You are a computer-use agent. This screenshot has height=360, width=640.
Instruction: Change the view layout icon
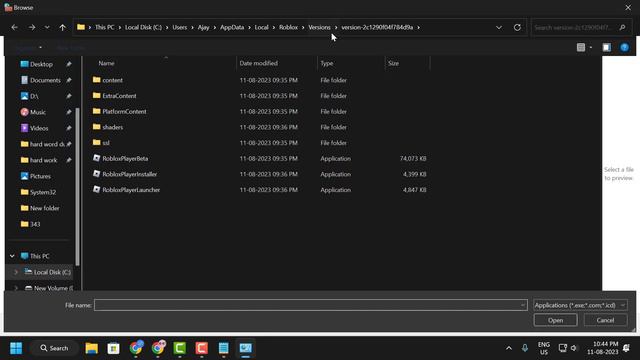click(581, 47)
